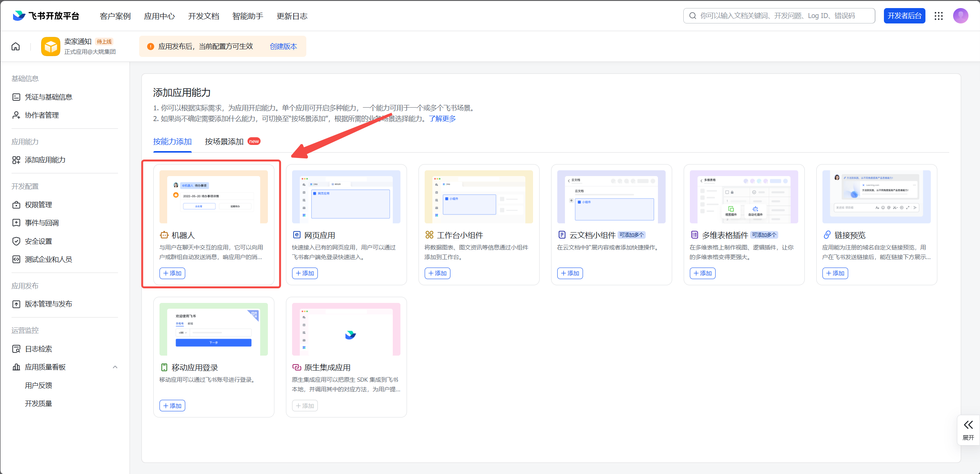980x474 pixels.
Task: Click the user avatar icon
Action: click(960, 16)
